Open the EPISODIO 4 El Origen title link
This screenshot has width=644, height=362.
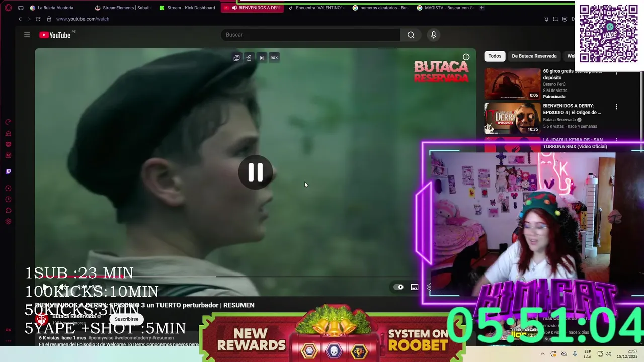tap(572, 109)
